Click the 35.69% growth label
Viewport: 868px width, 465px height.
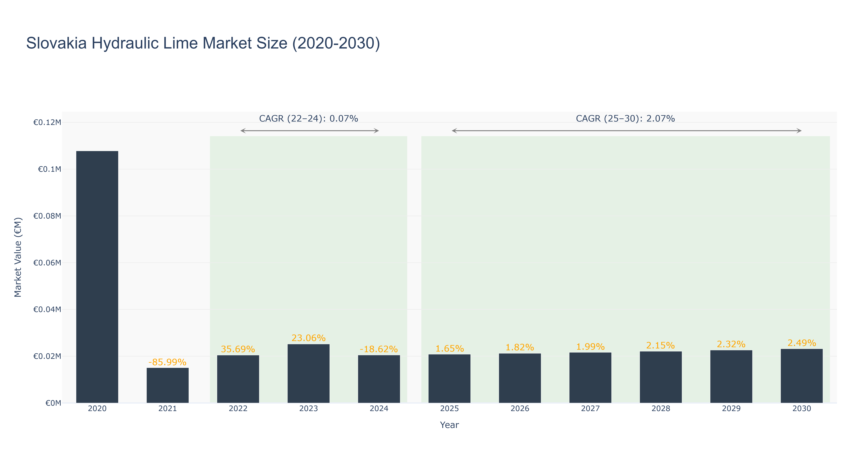[238, 349]
